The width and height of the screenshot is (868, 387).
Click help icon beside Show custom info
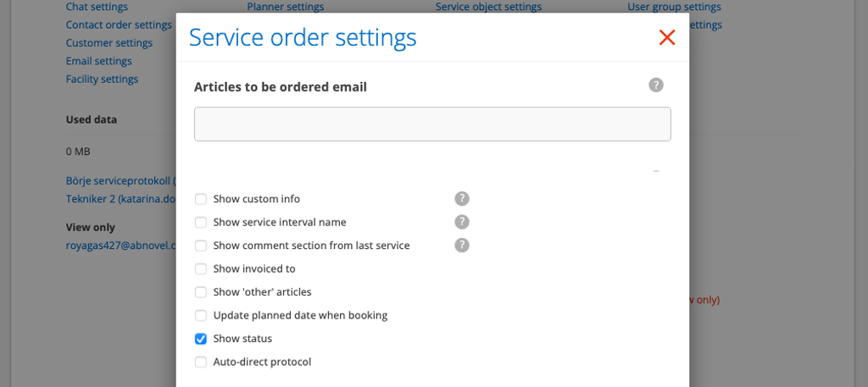[462, 199]
